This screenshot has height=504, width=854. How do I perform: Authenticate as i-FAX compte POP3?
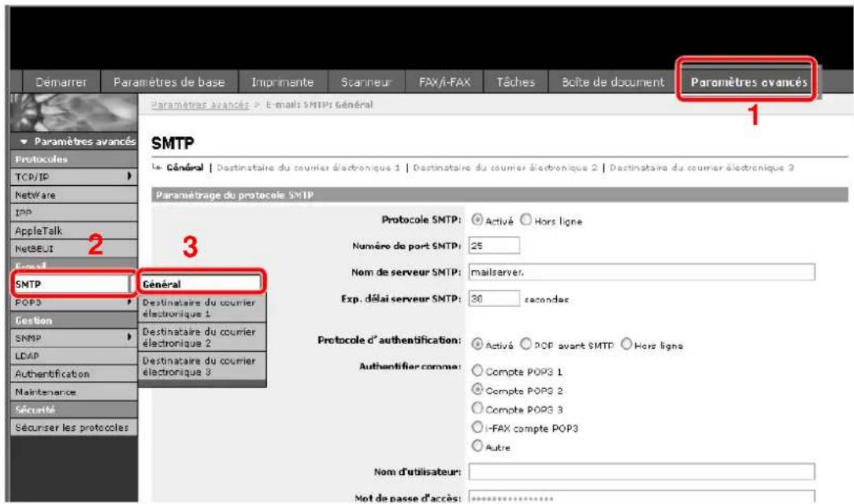pyautogui.click(x=477, y=428)
